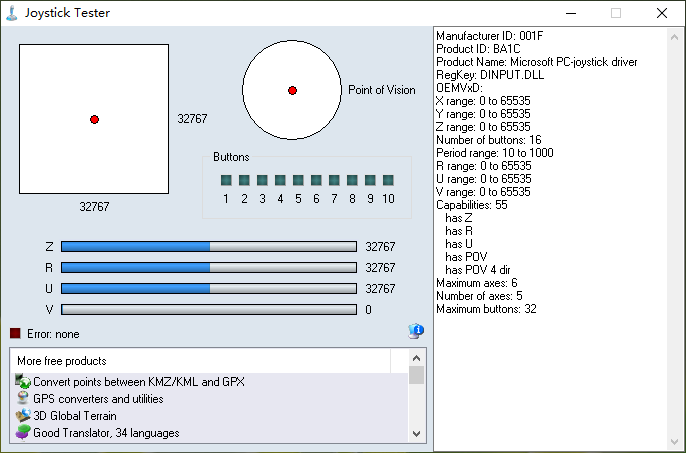Click the 3D Global Terrain icon
Image resolution: width=686 pixels, height=453 pixels.
pyautogui.click(x=23, y=416)
